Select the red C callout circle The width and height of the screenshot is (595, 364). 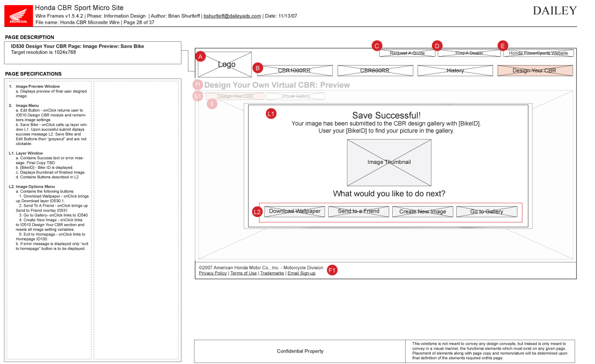(x=377, y=46)
